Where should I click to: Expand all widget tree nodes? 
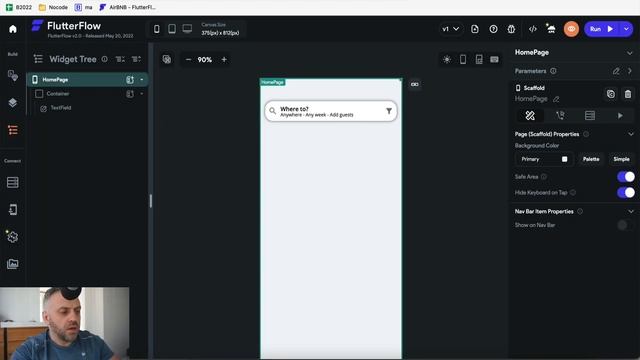(120, 59)
